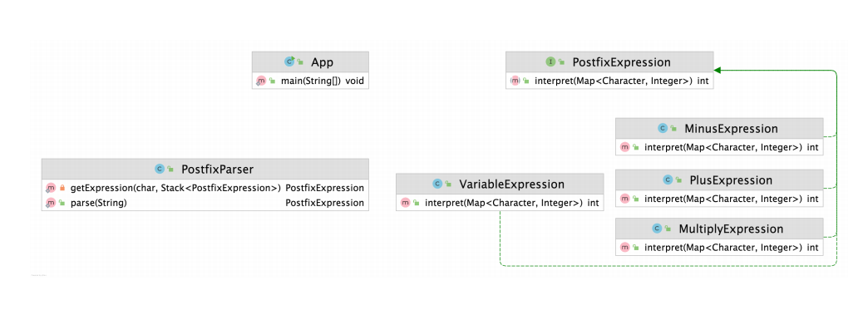
Task: Click the PostfixParser class icon
Action: (160, 169)
